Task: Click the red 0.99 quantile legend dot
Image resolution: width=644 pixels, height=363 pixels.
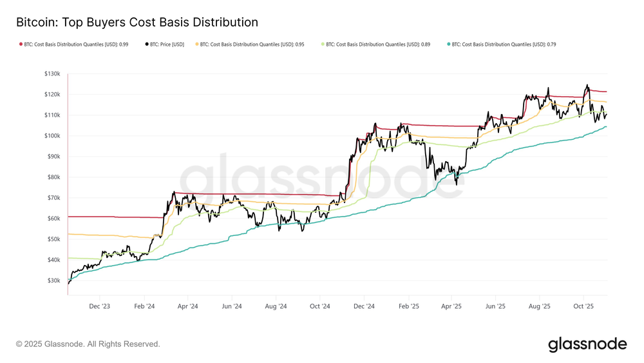Action: [18, 44]
